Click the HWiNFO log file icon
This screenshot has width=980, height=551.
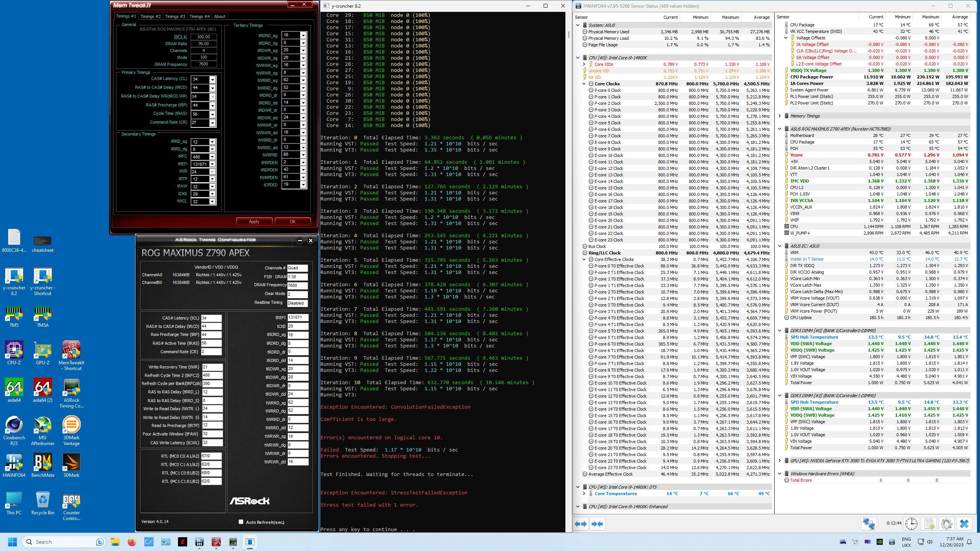929,523
